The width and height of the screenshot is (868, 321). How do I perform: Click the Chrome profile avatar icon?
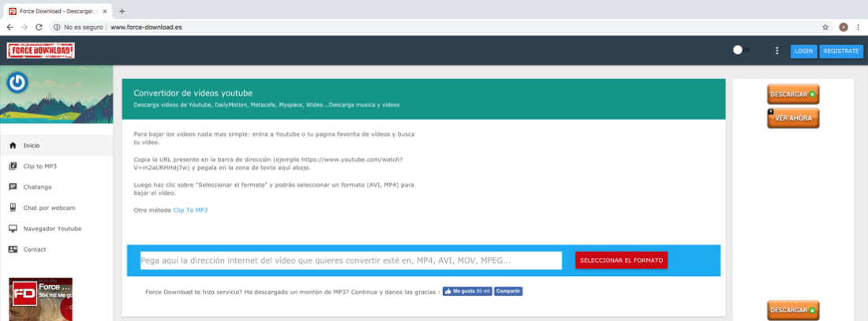pos(843,27)
